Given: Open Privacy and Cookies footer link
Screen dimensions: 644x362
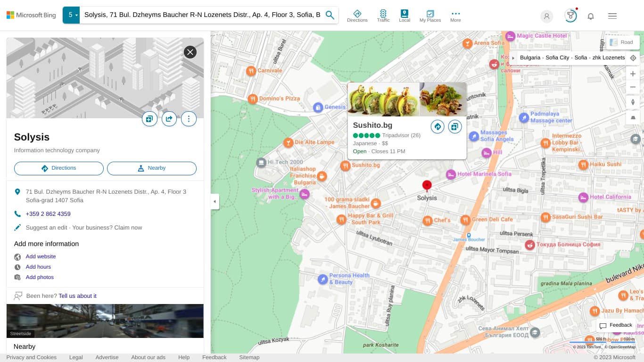Looking at the screenshot, I should (32, 357).
